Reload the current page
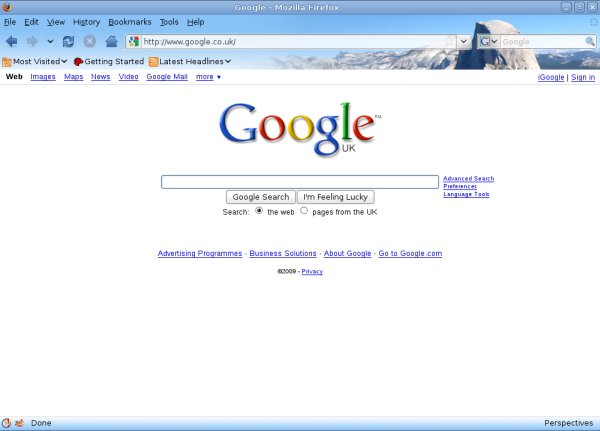The width and height of the screenshot is (600, 431). (68, 41)
